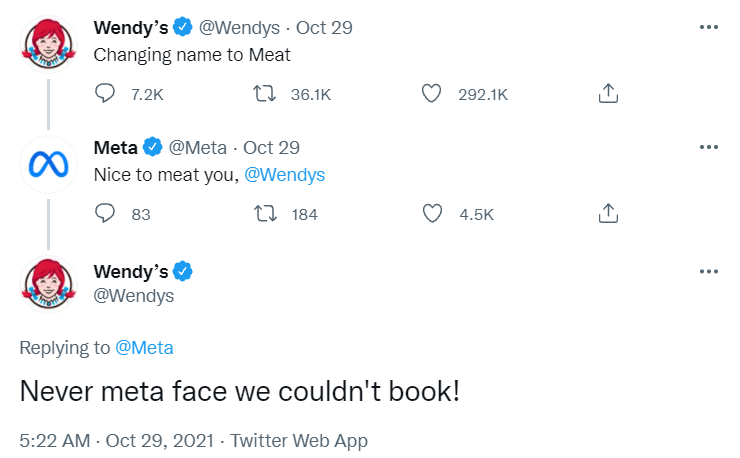Image resolution: width=740 pixels, height=458 pixels.
Task: Click Wendy's verified badge on the bottom tweet
Action: point(185,271)
